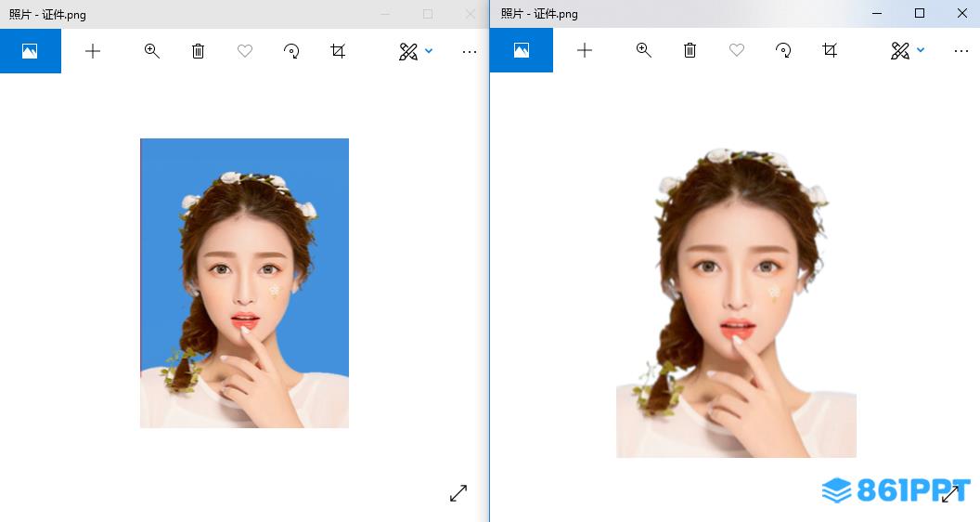Select Crop tool in right Photos window
This screenshot has width=980, height=522.
point(830,50)
